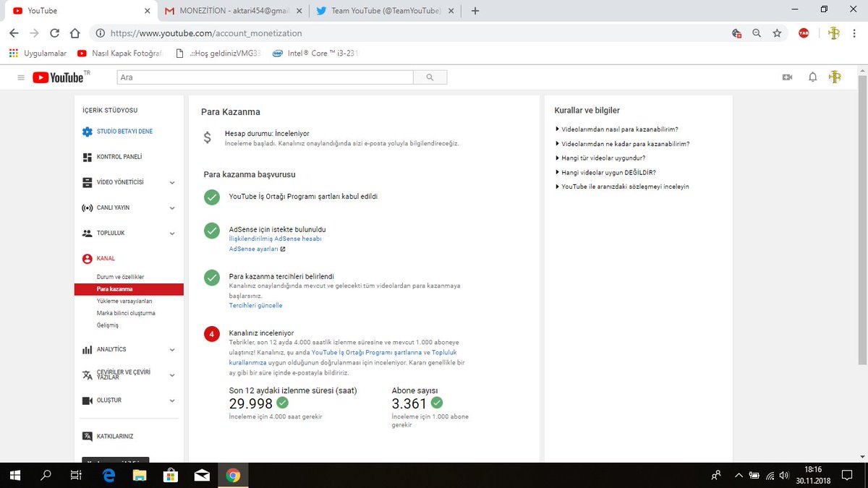Open the create video camera icon
The image size is (868, 488).
pos(788,77)
